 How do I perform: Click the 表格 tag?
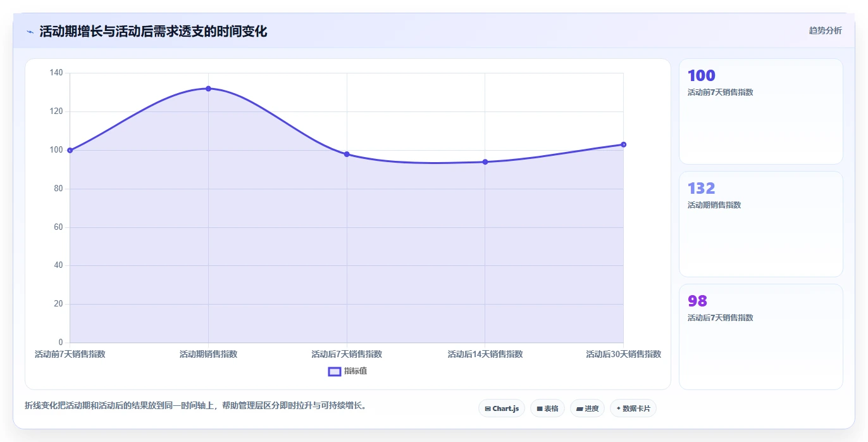(x=547, y=408)
